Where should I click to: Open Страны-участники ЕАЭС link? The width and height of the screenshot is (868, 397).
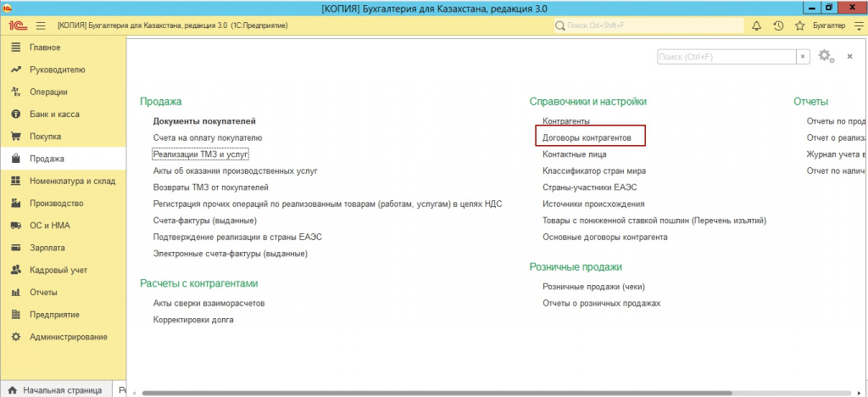pyautogui.click(x=590, y=187)
